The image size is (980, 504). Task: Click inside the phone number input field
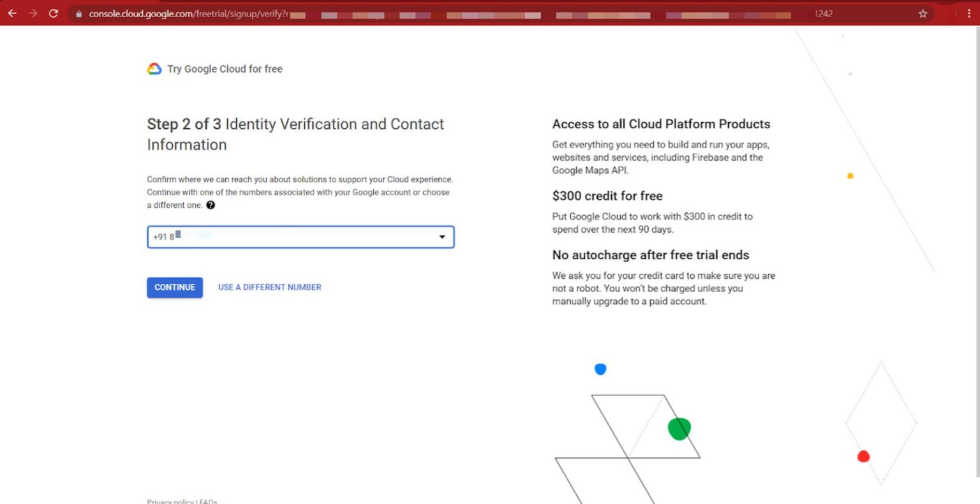click(x=287, y=237)
